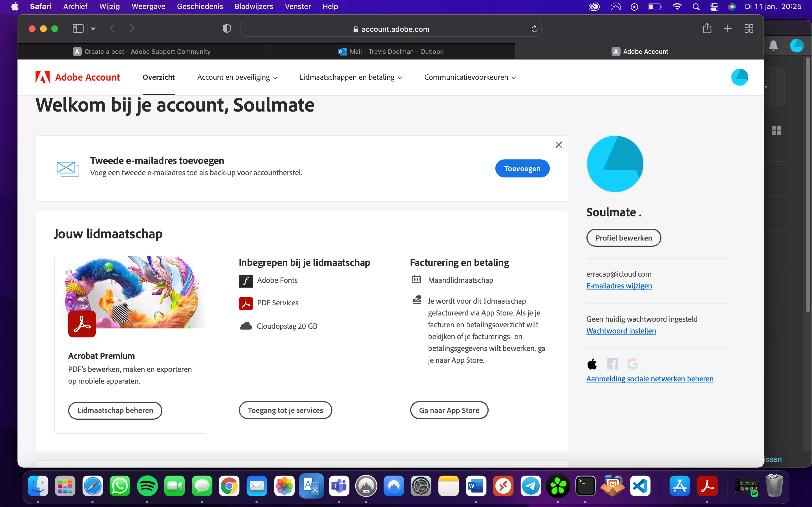Open the Communicatievoorkeuren dropdown
The image size is (812, 507).
pyautogui.click(x=470, y=77)
